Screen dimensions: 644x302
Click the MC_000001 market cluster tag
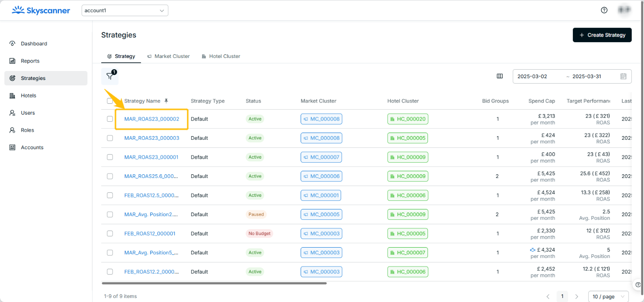tap(321, 195)
